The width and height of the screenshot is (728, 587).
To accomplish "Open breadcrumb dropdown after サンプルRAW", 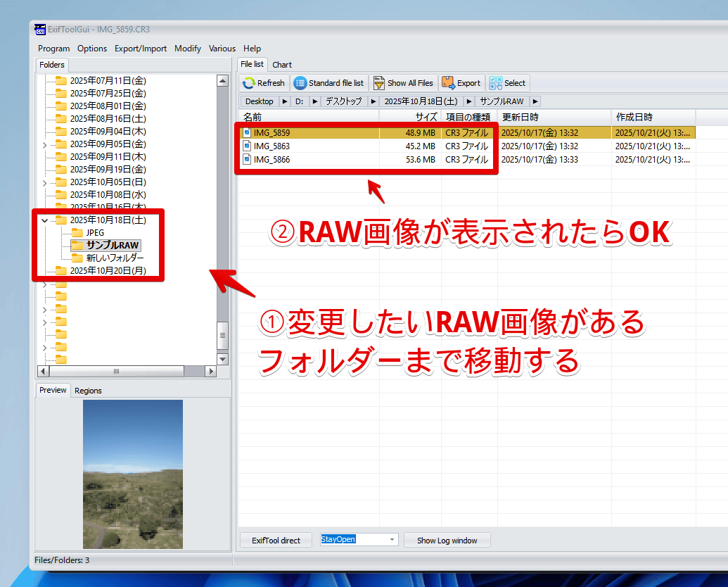I will tap(535, 101).
